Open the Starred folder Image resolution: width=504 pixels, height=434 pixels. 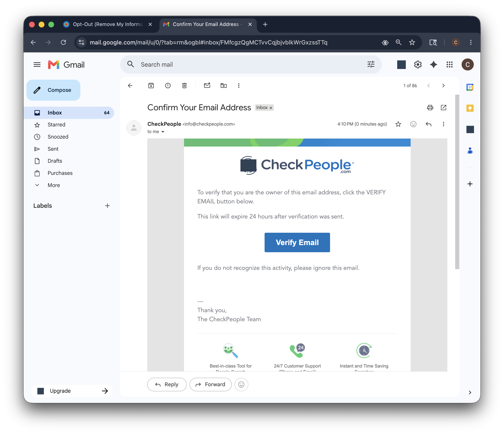pos(69,125)
